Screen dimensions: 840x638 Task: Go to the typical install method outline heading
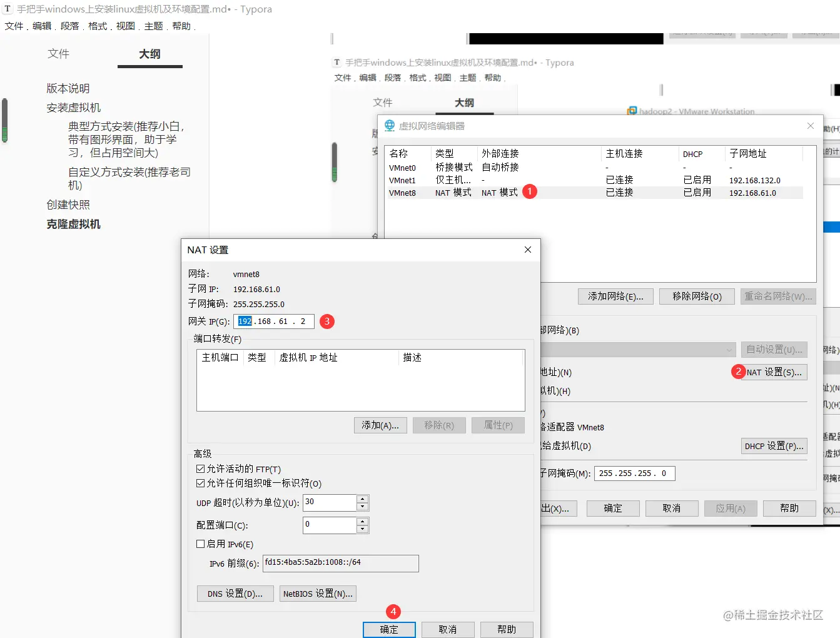click(x=126, y=139)
